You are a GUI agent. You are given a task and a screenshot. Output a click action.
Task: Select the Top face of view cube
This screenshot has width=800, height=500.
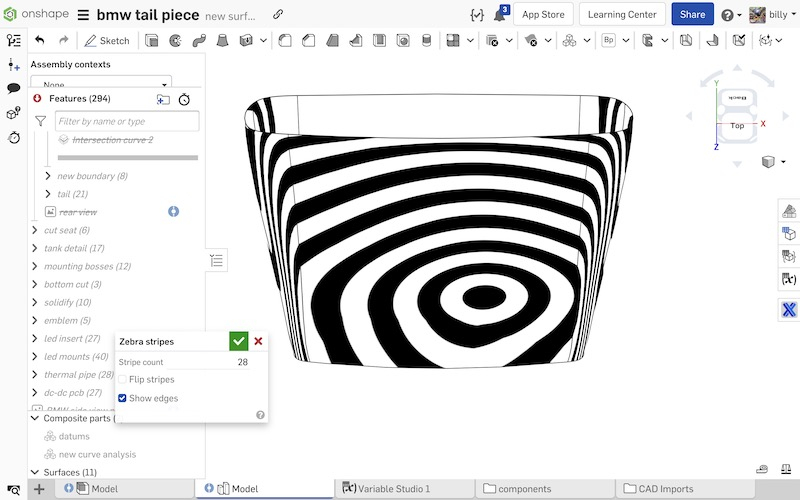pos(737,126)
